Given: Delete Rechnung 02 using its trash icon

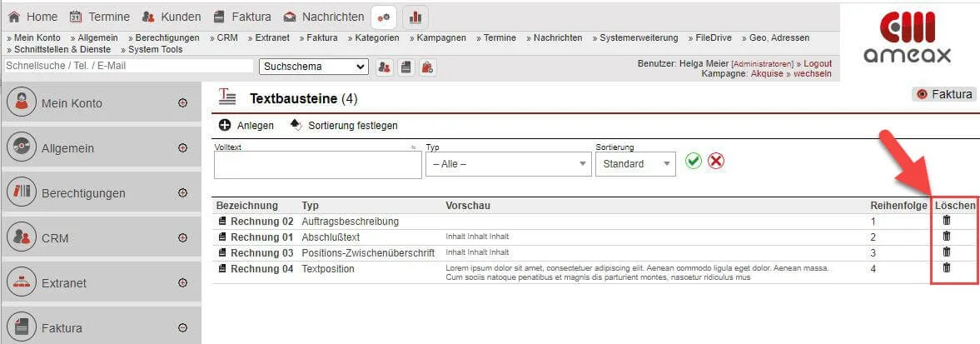Looking at the screenshot, I should [x=946, y=221].
